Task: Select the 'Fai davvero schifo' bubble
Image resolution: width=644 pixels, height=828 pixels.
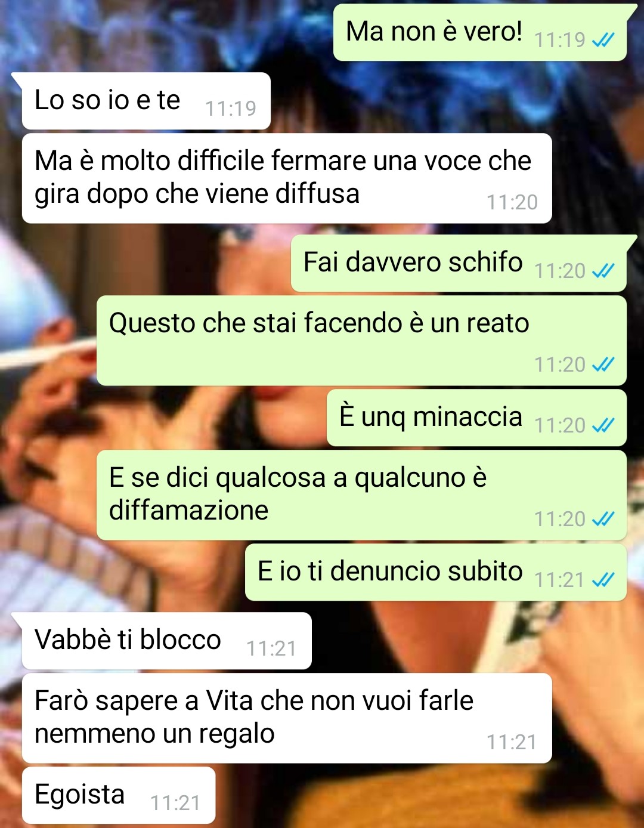Action: click(459, 263)
